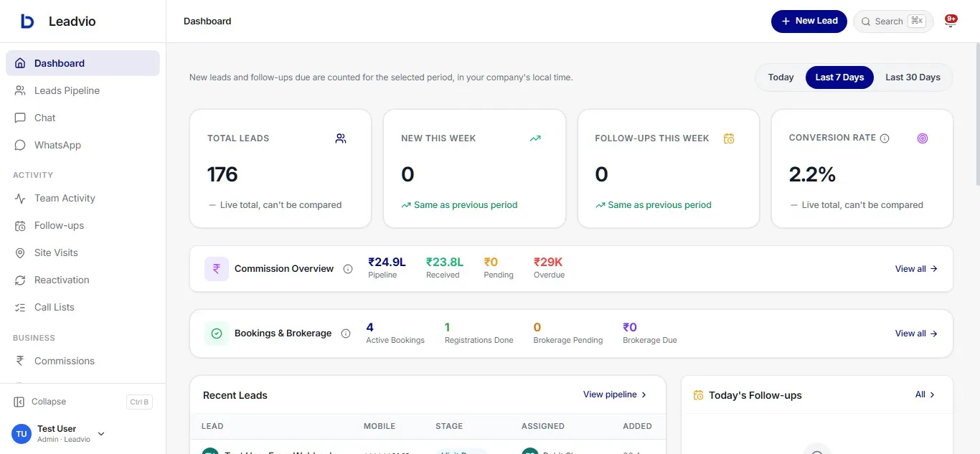Show info tooltip for Commission Overview
The width and height of the screenshot is (980, 454).
pos(348,269)
